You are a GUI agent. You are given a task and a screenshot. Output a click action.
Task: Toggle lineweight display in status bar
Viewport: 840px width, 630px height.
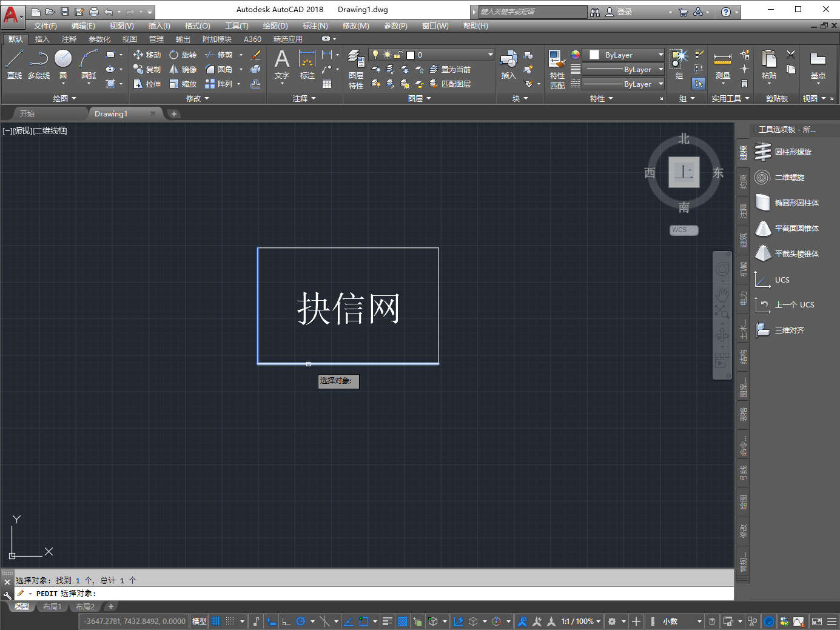387,622
